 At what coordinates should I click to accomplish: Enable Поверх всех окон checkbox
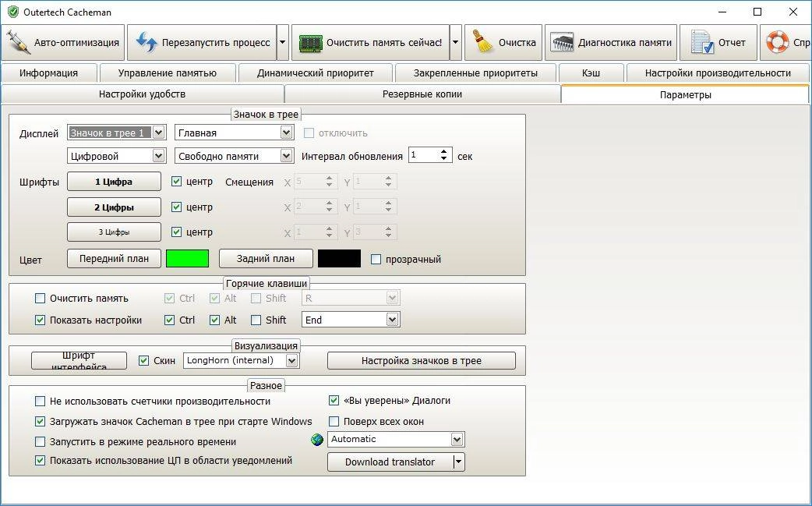pos(334,421)
